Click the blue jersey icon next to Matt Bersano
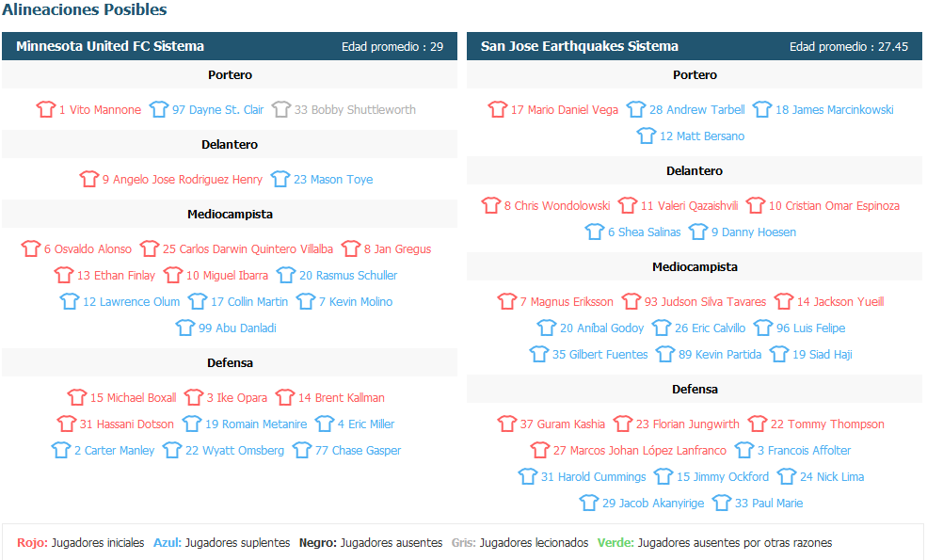Screen dimensions: 927x560 click(x=647, y=136)
